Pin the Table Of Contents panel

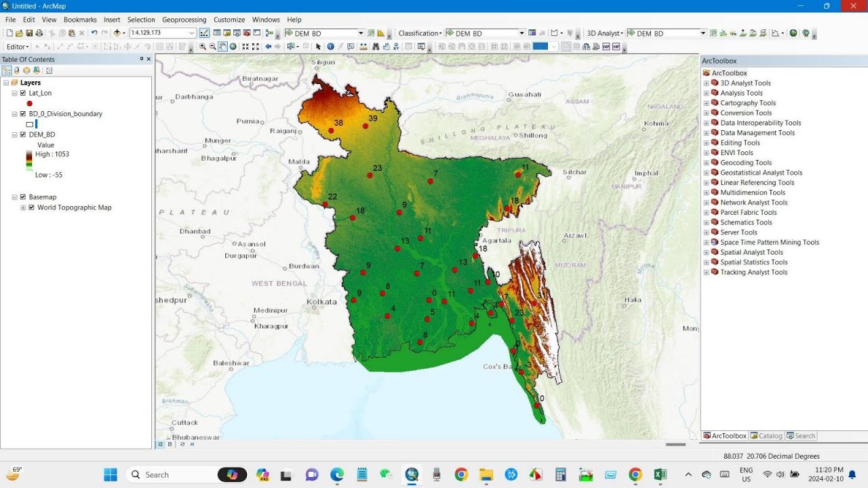[141, 59]
